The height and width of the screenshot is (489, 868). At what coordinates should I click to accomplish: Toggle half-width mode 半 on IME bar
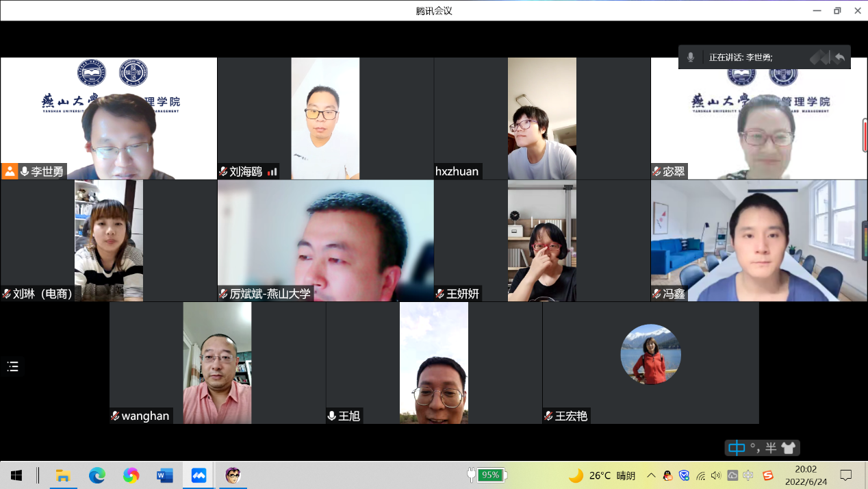point(771,448)
